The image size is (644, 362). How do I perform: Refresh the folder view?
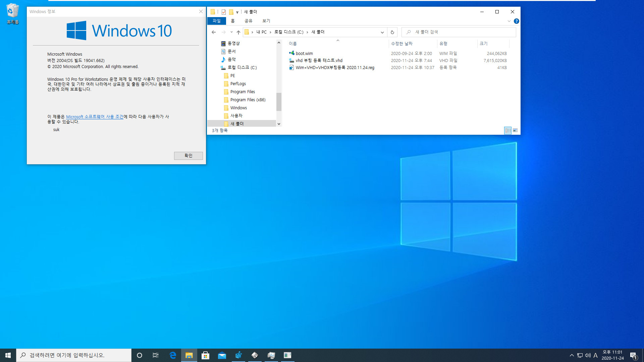click(x=392, y=32)
